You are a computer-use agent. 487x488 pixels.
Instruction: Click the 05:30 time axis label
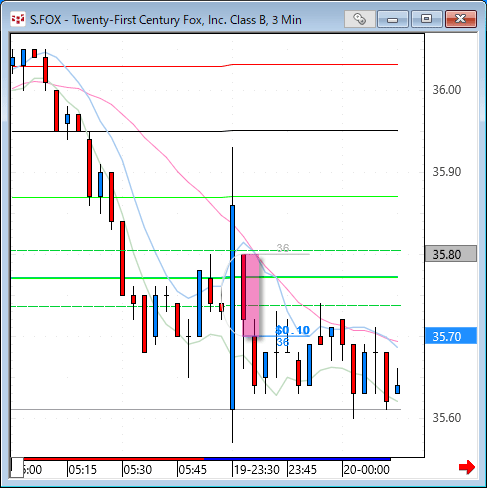pyautogui.click(x=137, y=470)
